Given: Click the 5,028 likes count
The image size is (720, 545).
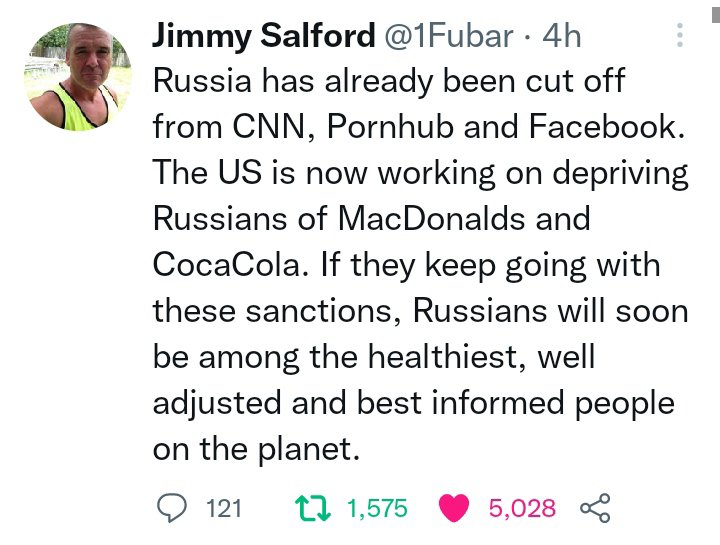Looking at the screenshot, I should 522,508.
